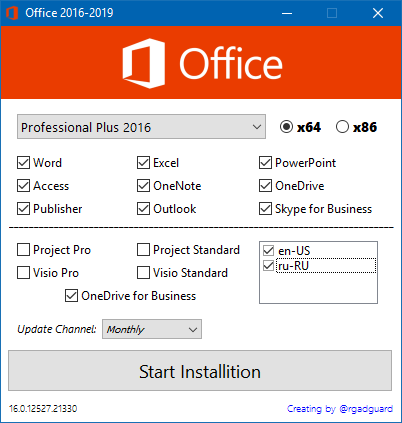
Task: Enable the Project Pro checkbox
Action: (23, 250)
